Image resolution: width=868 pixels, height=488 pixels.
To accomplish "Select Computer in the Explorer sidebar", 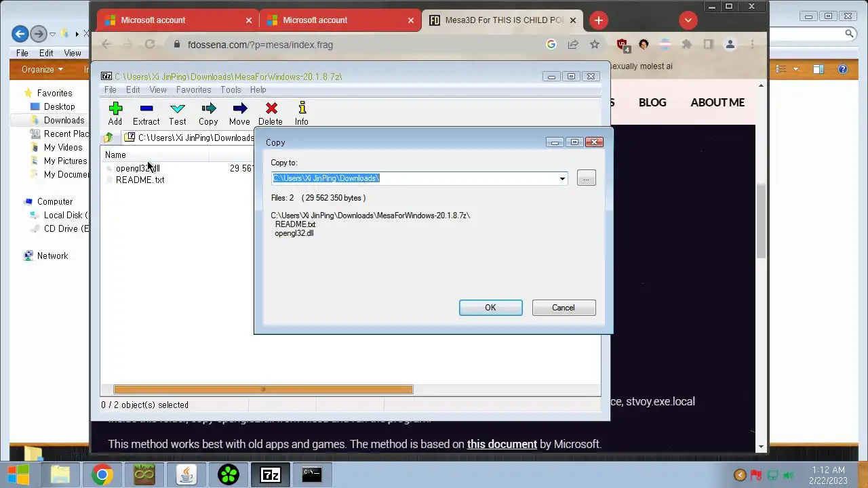I will (x=54, y=202).
